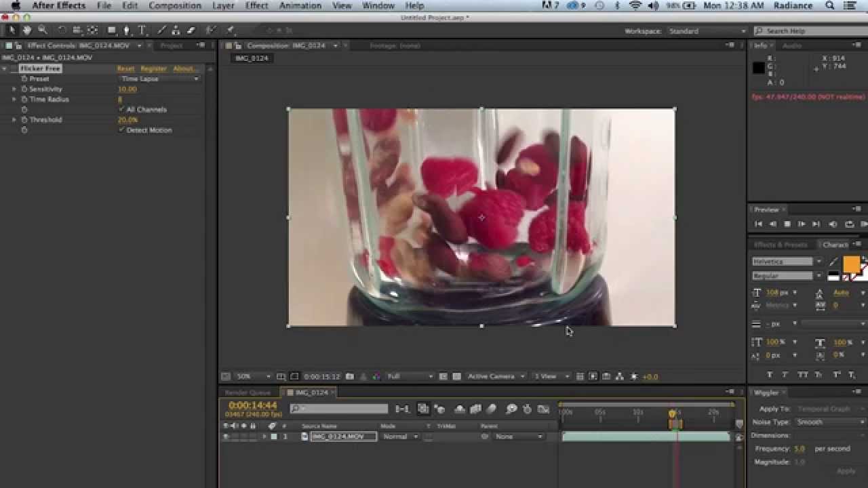The image size is (868, 488).
Task: Open the Preset Time Lapse dropdown
Action: [159, 79]
